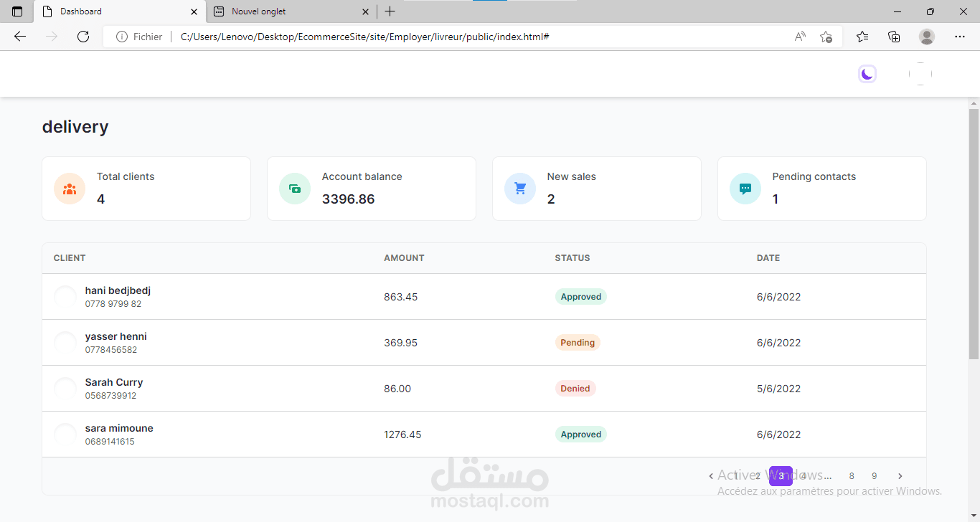This screenshot has width=980, height=522.
Task: Toggle dark mode with the moon icon
Action: [x=867, y=74]
